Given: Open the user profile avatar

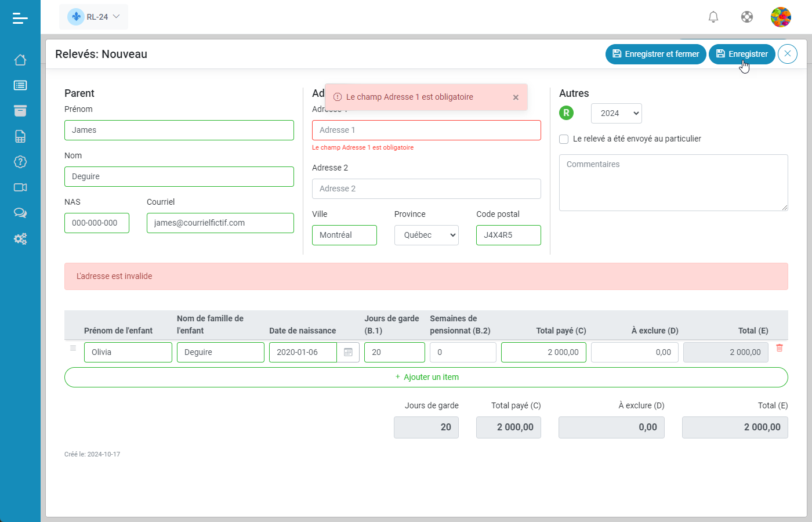Looking at the screenshot, I should (781, 17).
